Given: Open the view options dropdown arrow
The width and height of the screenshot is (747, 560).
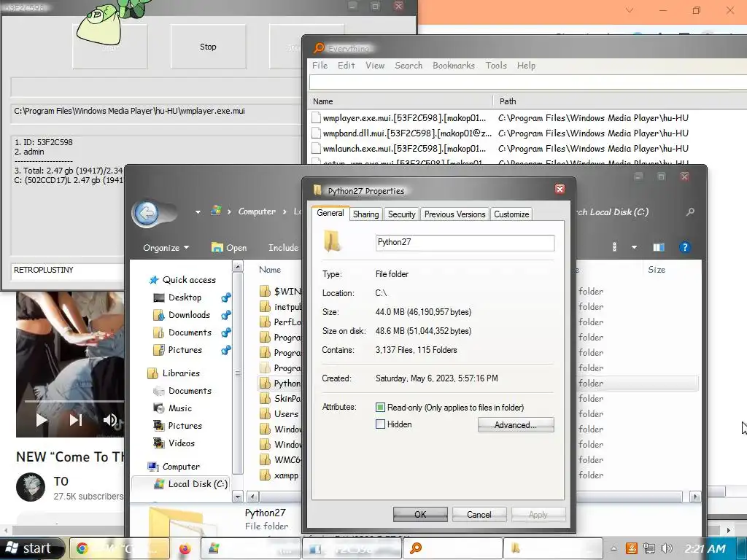Looking at the screenshot, I should pyautogui.click(x=634, y=247).
